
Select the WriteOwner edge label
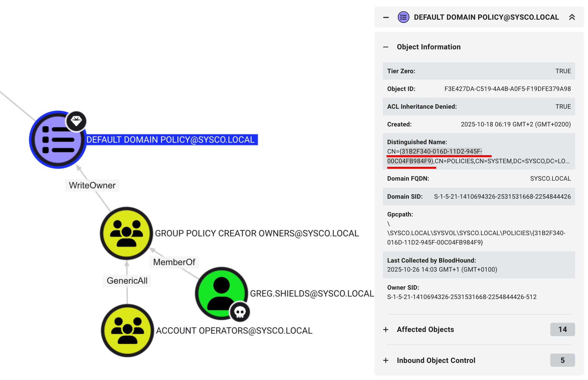[x=92, y=185]
